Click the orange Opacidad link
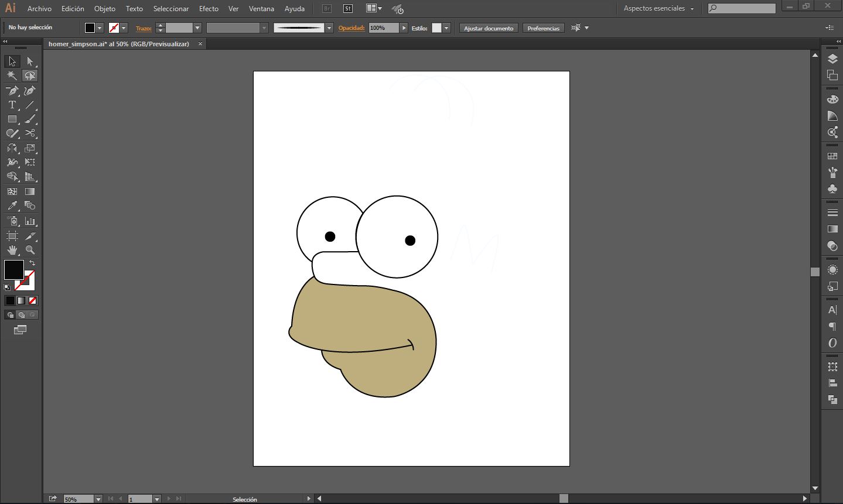This screenshot has height=504, width=843. pyautogui.click(x=351, y=28)
